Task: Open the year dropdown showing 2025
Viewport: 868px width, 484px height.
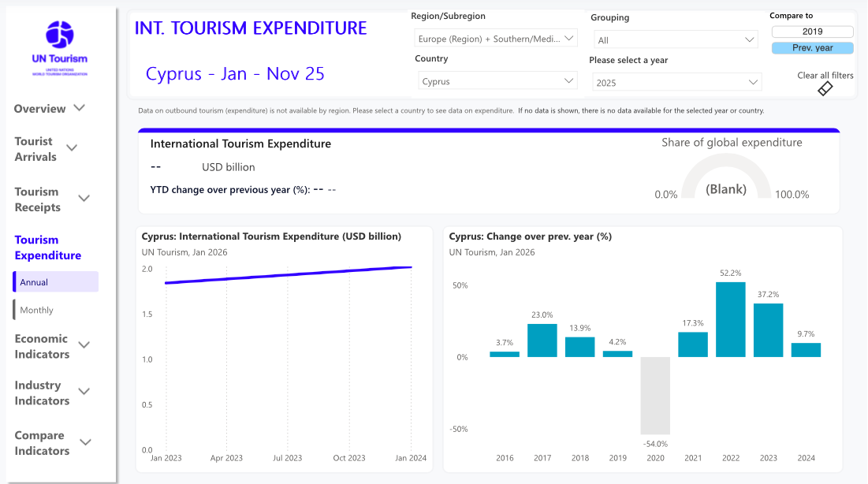Action: click(676, 83)
